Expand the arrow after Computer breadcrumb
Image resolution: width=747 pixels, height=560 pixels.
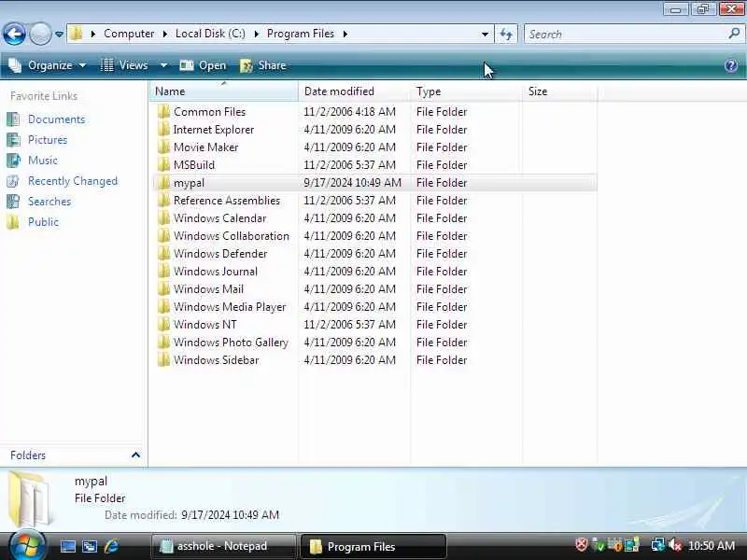coord(165,34)
